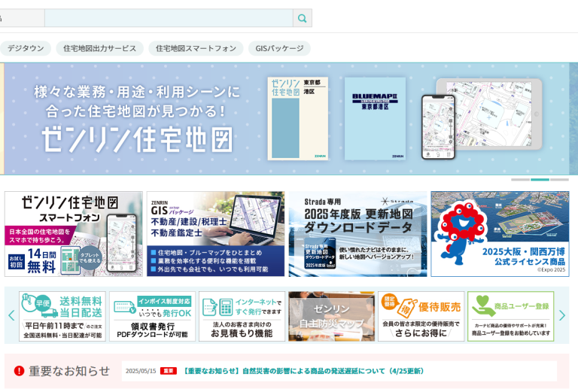
Task: Open the 領収書発行 PDFダウンロード card
Action: click(x=152, y=317)
